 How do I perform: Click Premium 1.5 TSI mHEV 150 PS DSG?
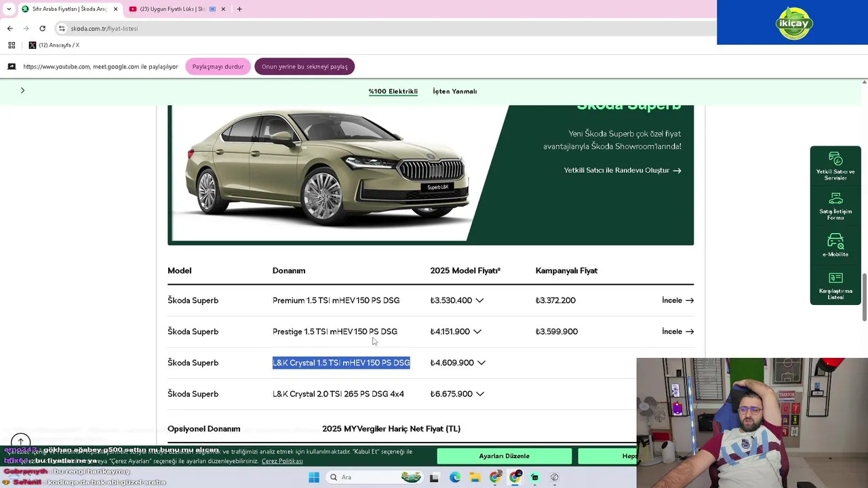(x=336, y=300)
